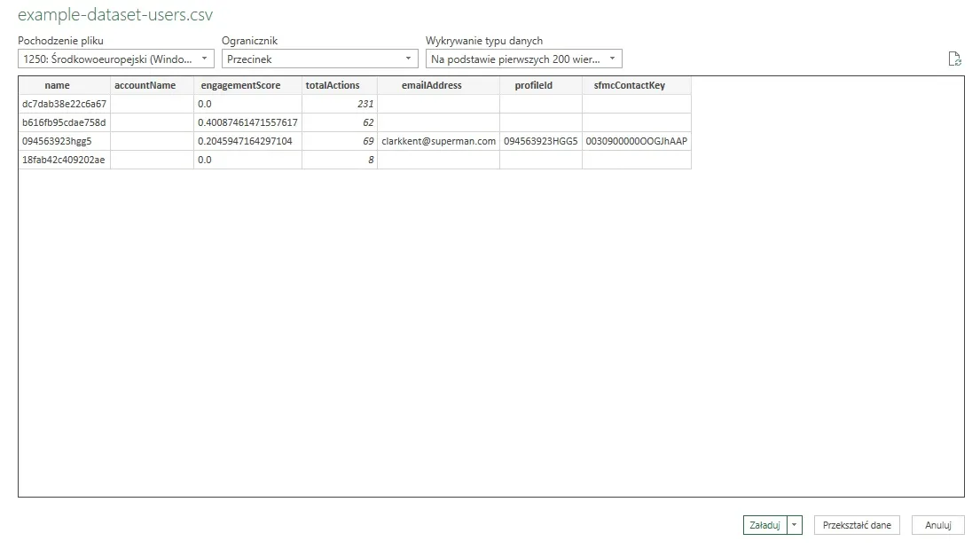The image size is (980, 549).
Task: Click the clarkkent@superman.com email cell
Action: click(438, 140)
